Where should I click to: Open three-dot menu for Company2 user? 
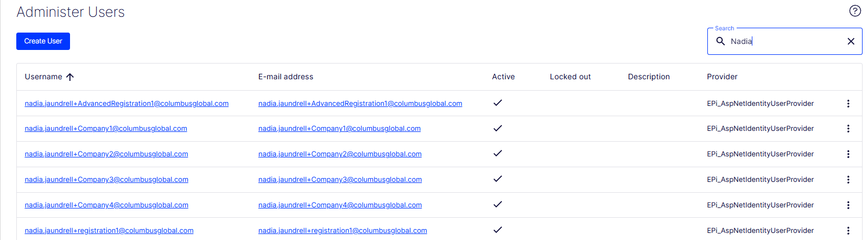click(848, 154)
